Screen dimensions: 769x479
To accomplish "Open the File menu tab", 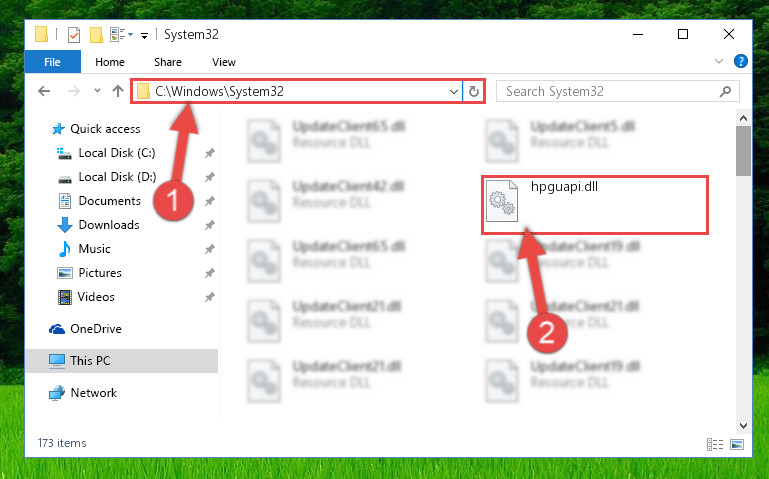I will [52, 62].
